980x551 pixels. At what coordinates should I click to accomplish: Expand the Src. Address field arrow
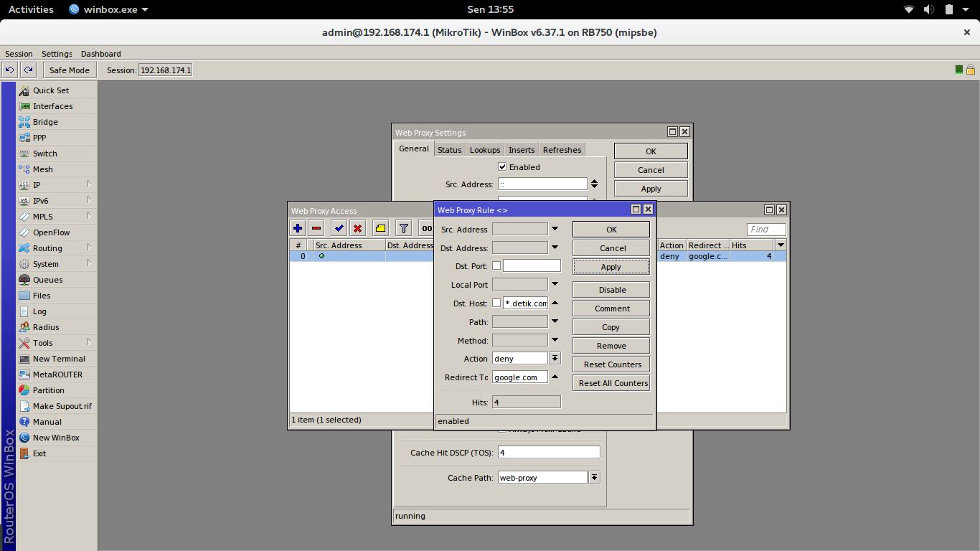click(555, 229)
